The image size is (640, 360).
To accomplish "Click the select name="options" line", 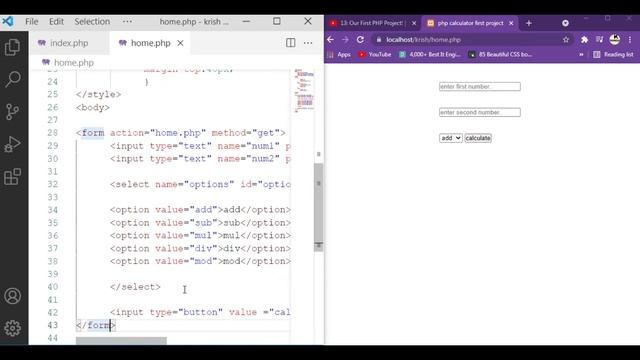I will (200, 184).
